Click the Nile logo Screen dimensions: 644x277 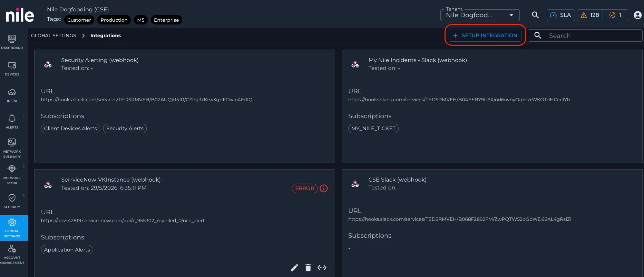[20, 16]
